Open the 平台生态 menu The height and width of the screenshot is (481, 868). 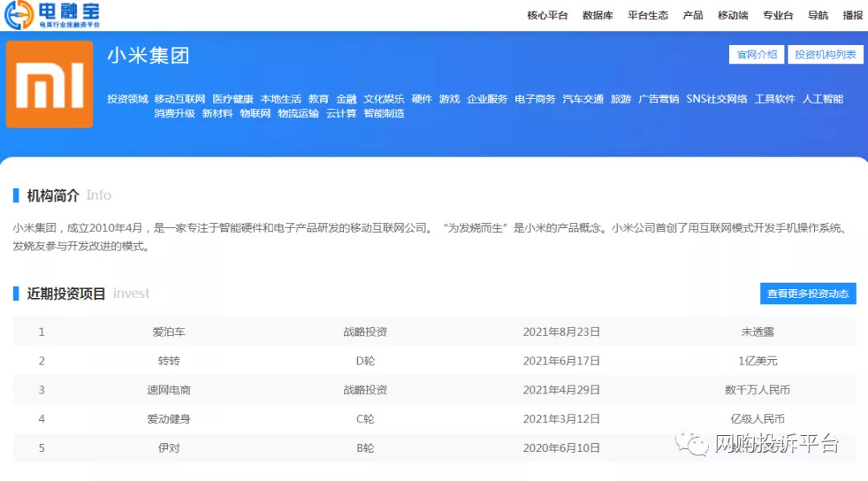pyautogui.click(x=648, y=15)
